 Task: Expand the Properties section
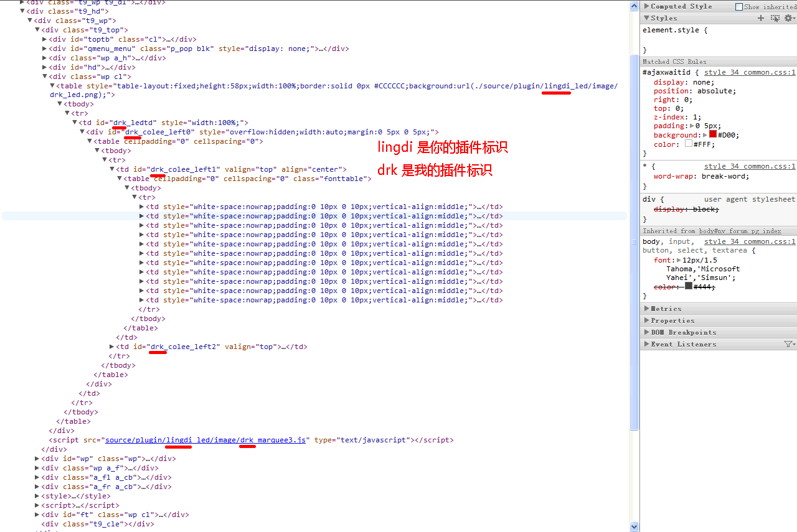coord(646,320)
